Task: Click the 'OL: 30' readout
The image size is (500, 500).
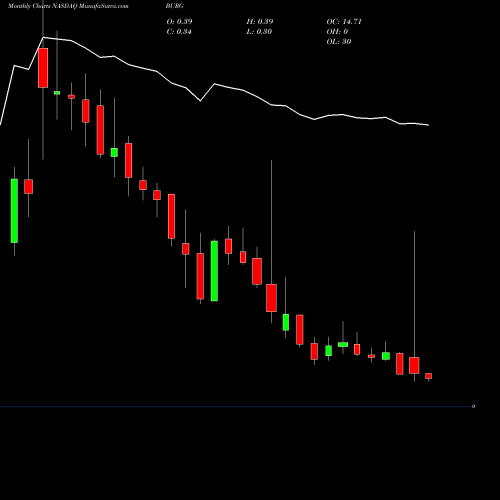Action: point(339,41)
